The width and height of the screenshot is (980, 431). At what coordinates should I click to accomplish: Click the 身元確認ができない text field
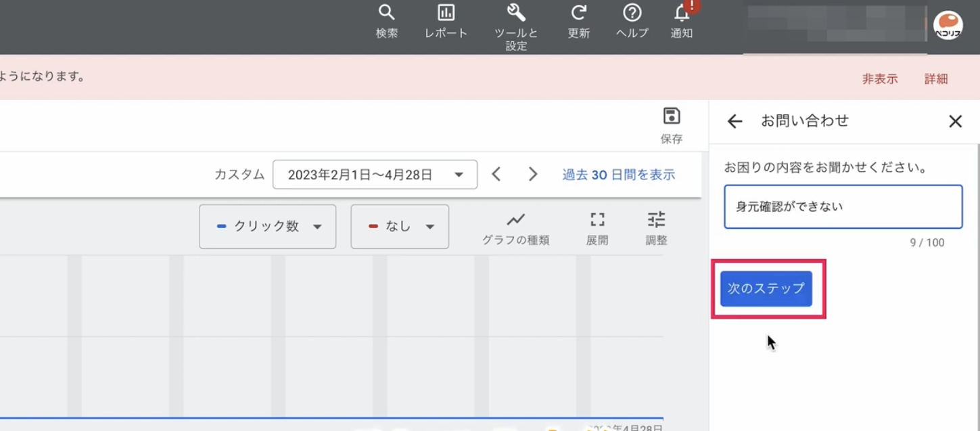click(x=843, y=207)
